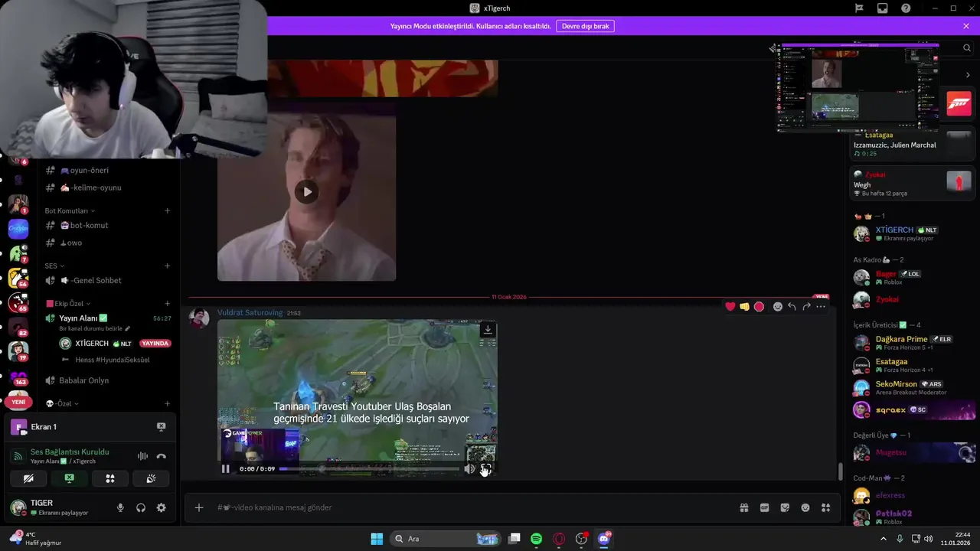Open soundboard button in voice panel

point(151,478)
